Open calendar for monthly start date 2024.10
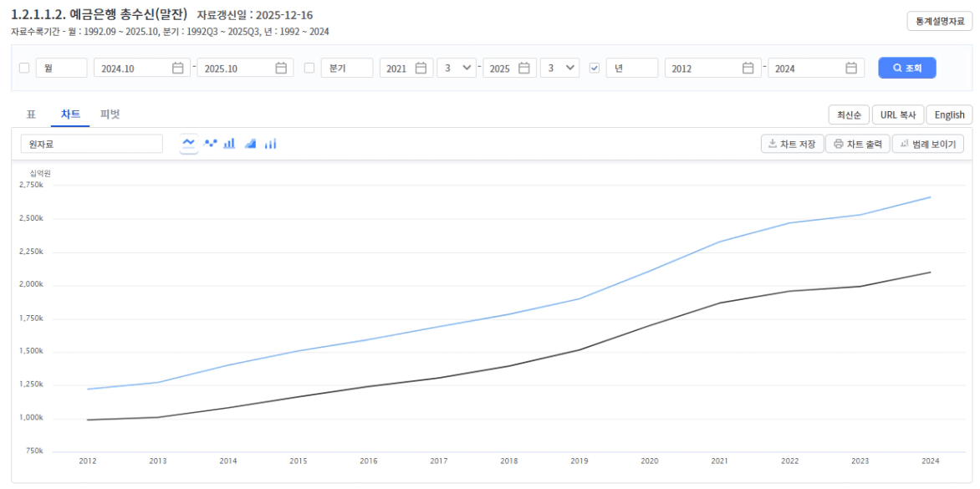This screenshot has width=980, height=489. coord(177,69)
